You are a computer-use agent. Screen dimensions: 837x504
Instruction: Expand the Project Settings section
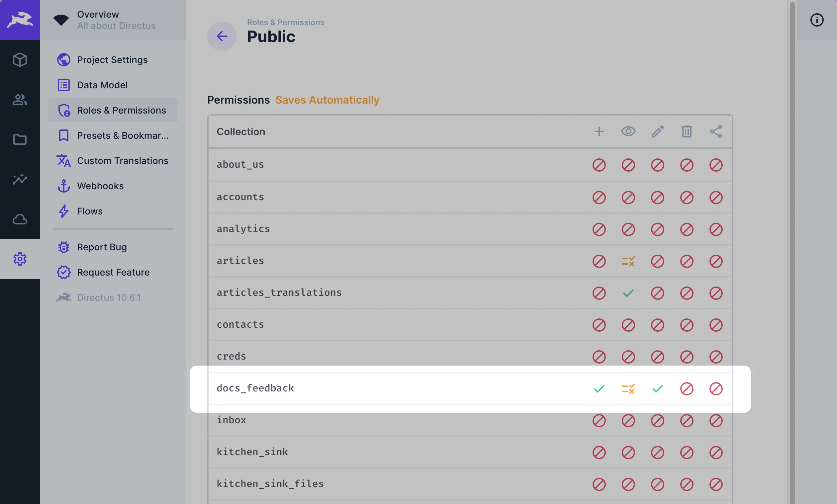pyautogui.click(x=113, y=59)
